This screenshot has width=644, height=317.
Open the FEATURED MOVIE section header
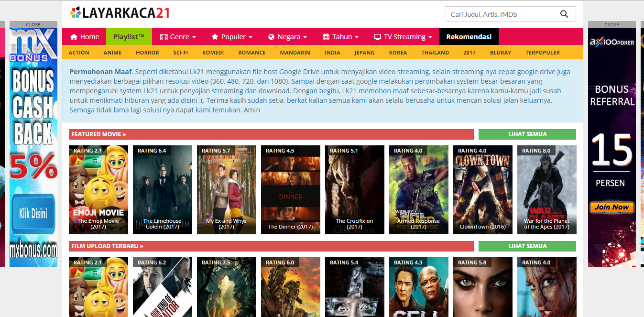tap(271, 134)
